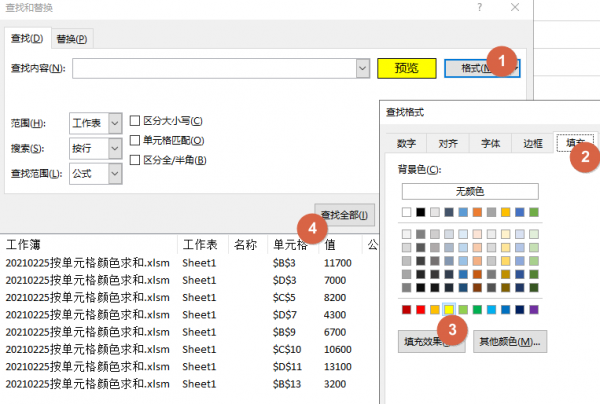Click the 无颜色 button

(x=470, y=191)
